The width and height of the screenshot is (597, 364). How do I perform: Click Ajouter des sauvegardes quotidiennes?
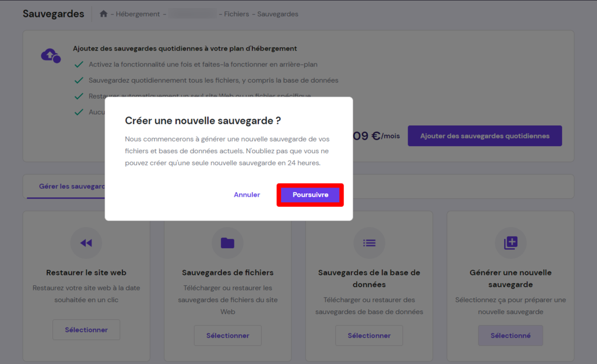[484, 135]
